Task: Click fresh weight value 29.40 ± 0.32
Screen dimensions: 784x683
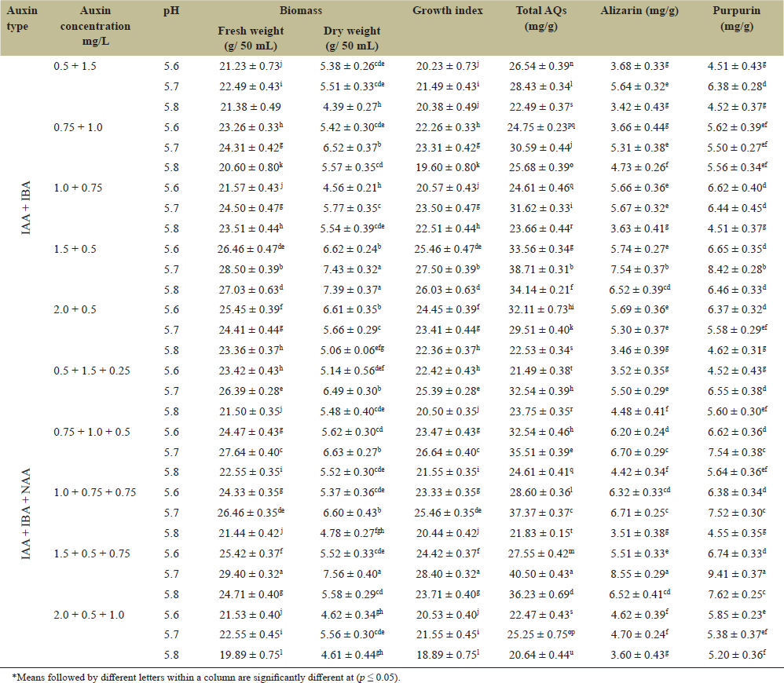Action: point(252,574)
